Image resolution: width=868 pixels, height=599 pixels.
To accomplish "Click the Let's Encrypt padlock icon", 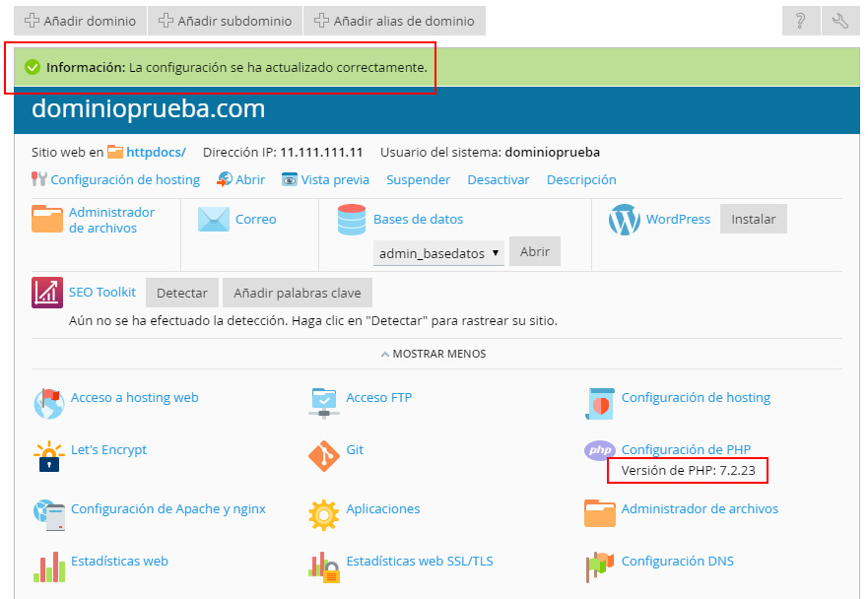I will 48,456.
